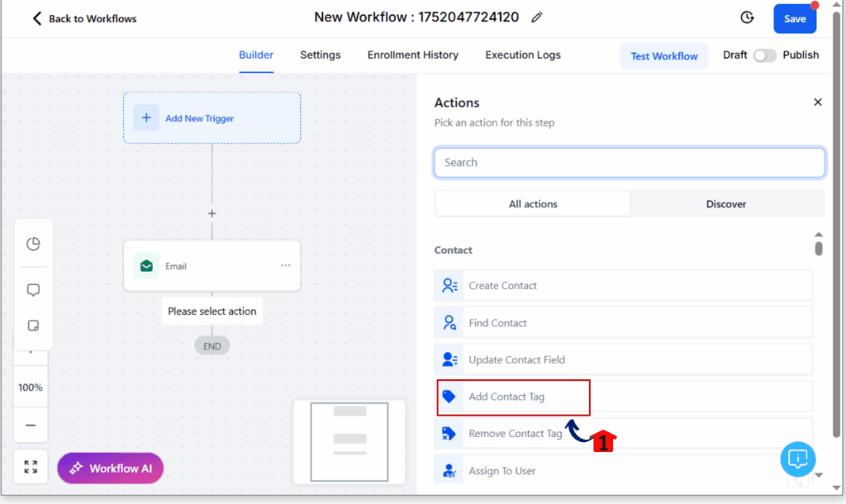Viewport: 846px width, 504px height.
Task: Open the version history clock icon
Action: 747,18
